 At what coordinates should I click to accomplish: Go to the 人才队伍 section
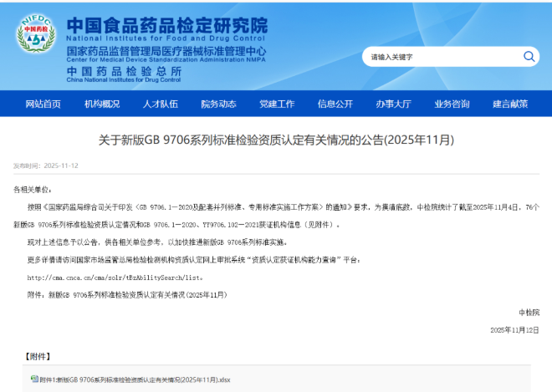pos(161,104)
